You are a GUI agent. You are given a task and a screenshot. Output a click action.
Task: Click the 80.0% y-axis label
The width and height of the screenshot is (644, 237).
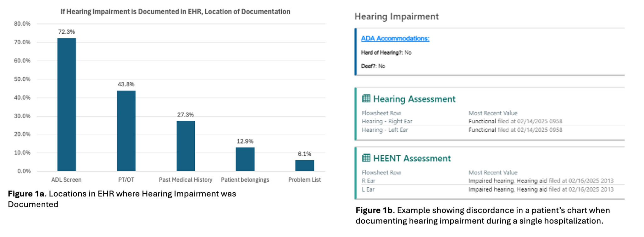pos(22,24)
